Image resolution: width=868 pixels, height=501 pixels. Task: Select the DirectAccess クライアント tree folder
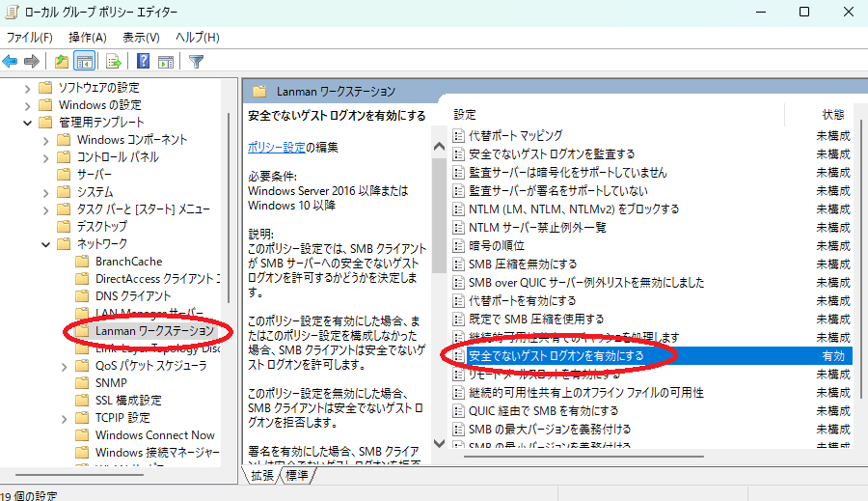point(157,278)
